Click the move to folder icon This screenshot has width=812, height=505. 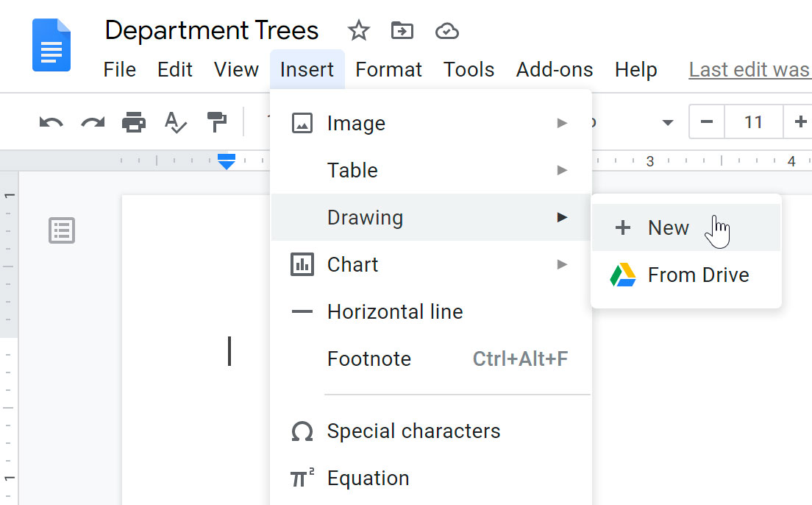[x=402, y=31]
